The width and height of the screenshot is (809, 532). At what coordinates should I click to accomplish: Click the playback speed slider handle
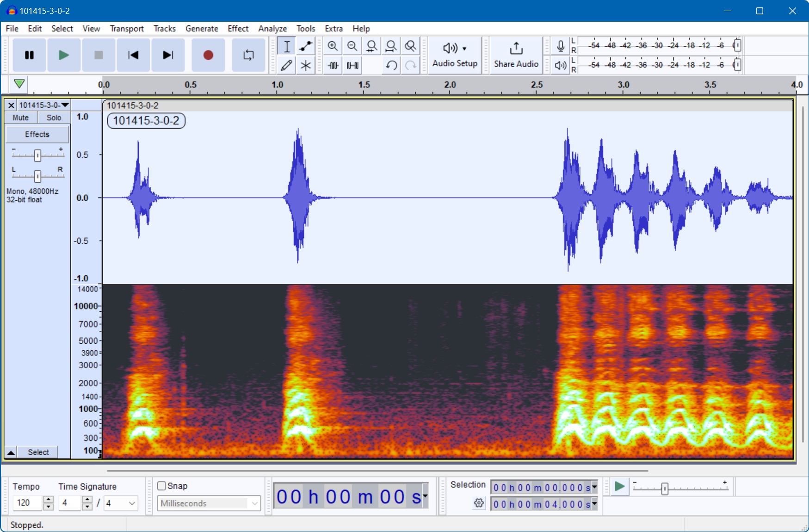point(665,489)
